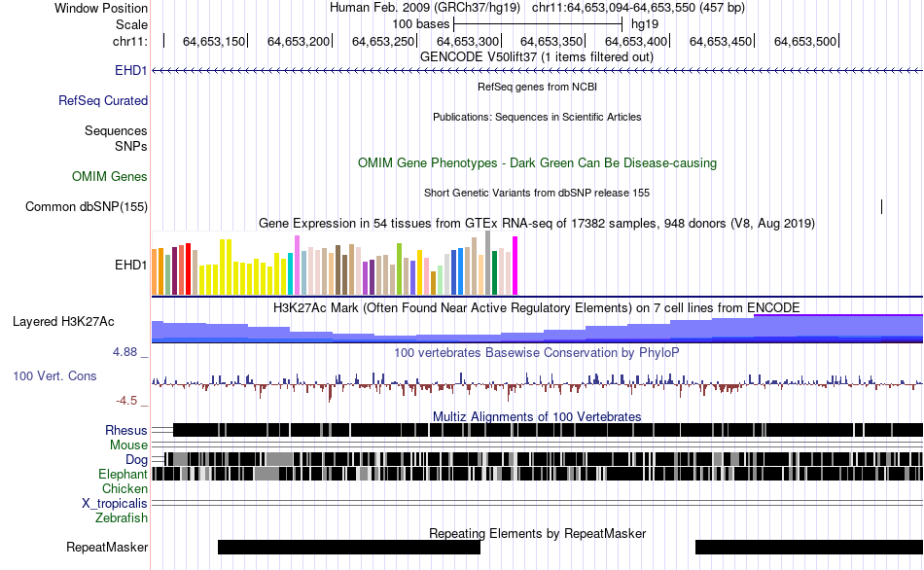
Task: Select the Dog alignment label
Action: pos(136,460)
